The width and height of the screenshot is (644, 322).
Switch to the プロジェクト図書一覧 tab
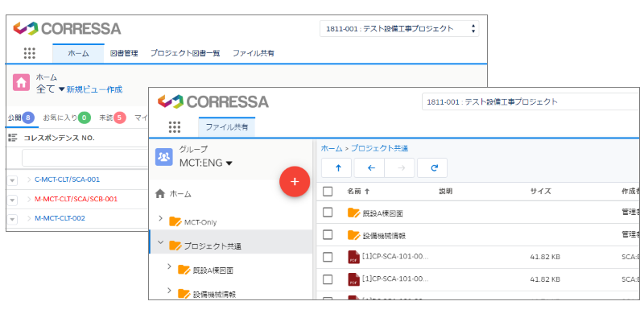point(185,53)
